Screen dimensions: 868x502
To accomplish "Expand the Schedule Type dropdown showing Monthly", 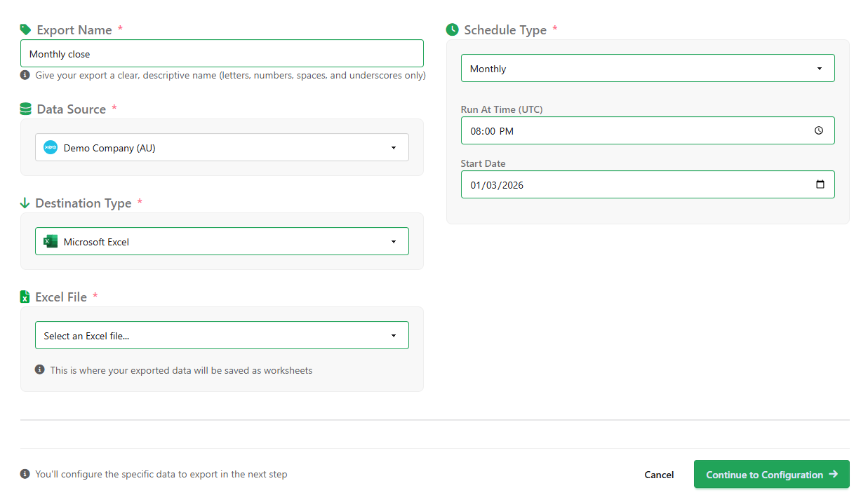I will click(x=647, y=67).
